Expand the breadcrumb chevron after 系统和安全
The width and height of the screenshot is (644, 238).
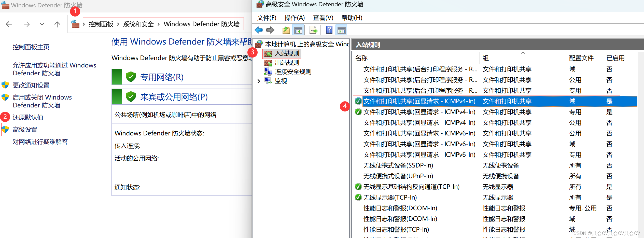pyautogui.click(x=159, y=24)
